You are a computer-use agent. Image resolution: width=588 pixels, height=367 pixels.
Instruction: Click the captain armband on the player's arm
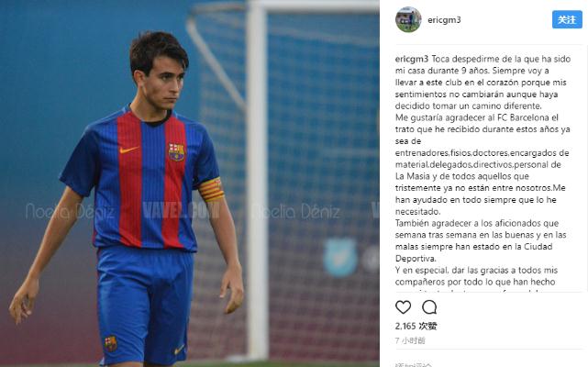[x=211, y=190]
